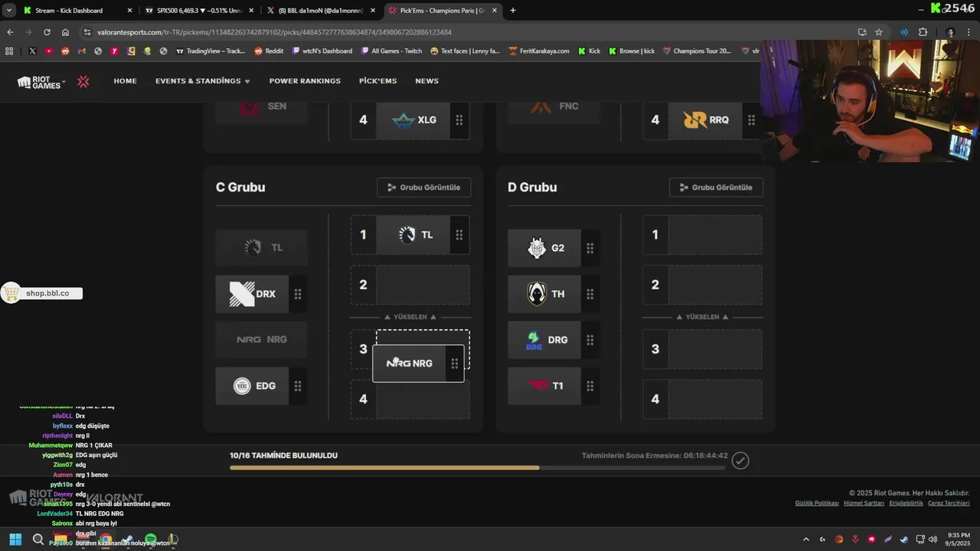Click Grubu Görüntüle button for D Grubu
980x551 pixels.
coord(717,187)
